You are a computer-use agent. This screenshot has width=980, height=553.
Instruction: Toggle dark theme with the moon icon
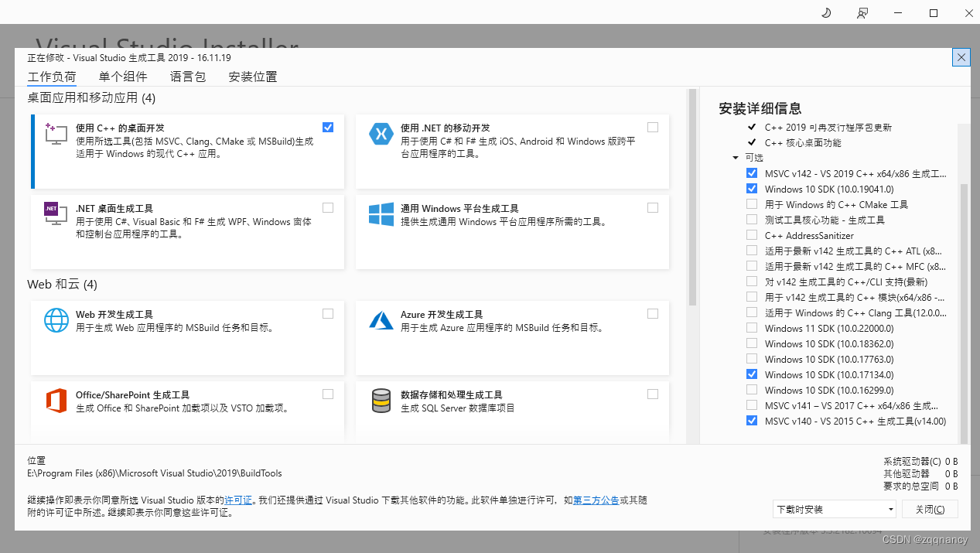[x=825, y=13]
